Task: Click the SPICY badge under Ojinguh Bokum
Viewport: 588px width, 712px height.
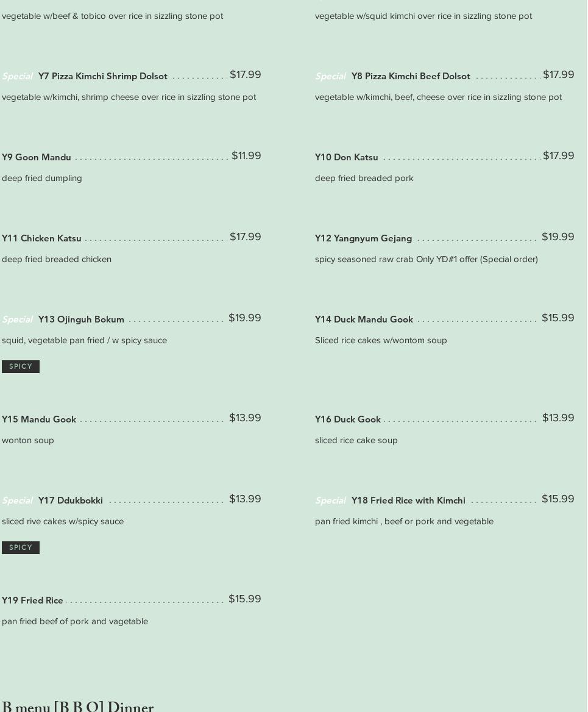Action: (21, 366)
